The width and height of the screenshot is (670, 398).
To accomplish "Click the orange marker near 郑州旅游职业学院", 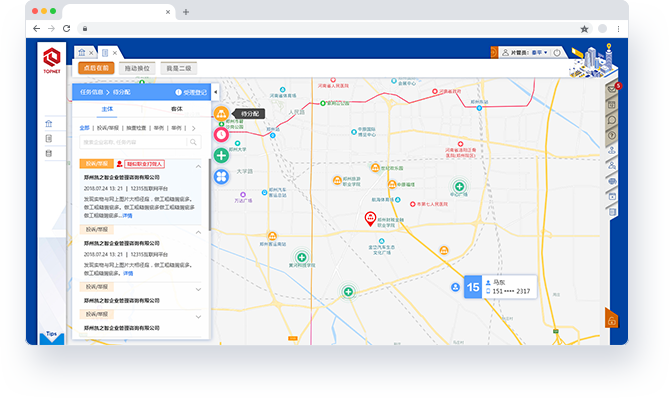I will coord(337,180).
